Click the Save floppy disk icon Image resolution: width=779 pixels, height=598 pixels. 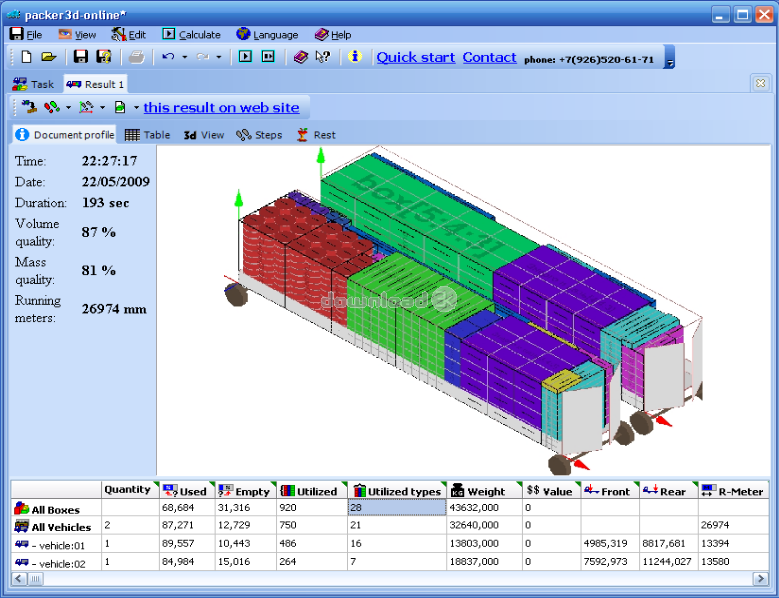pyautogui.click(x=81, y=57)
